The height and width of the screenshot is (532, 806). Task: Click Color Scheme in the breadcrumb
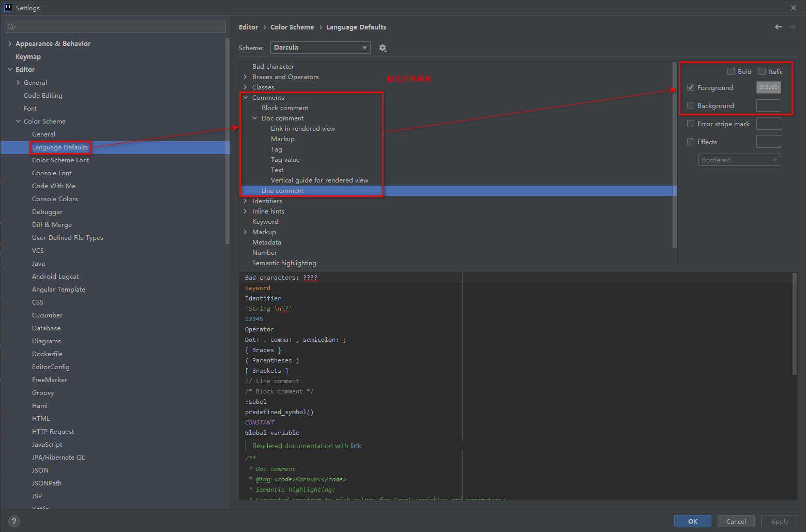coord(292,27)
